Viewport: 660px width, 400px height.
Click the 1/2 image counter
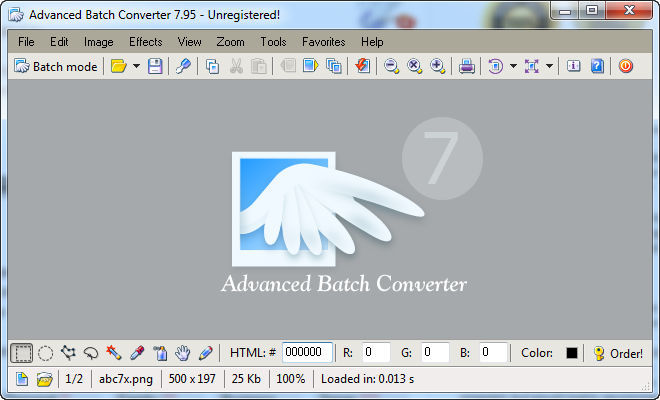(x=74, y=379)
